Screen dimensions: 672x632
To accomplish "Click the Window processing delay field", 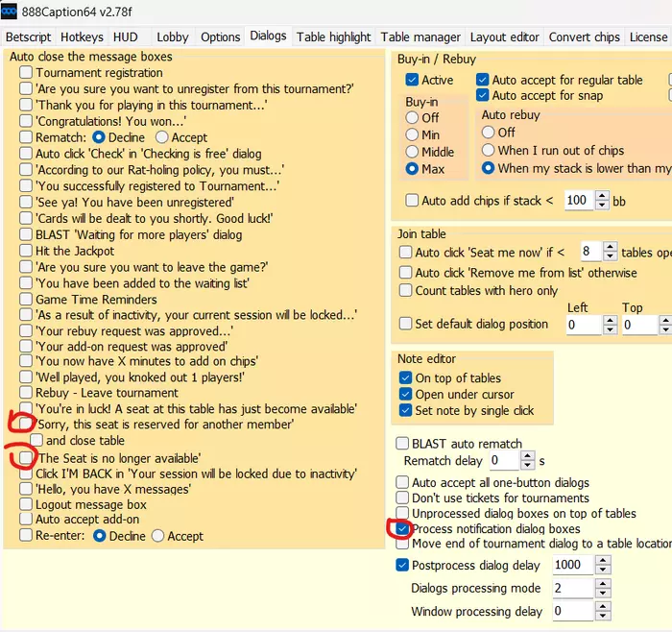I will pyautogui.click(x=570, y=612).
